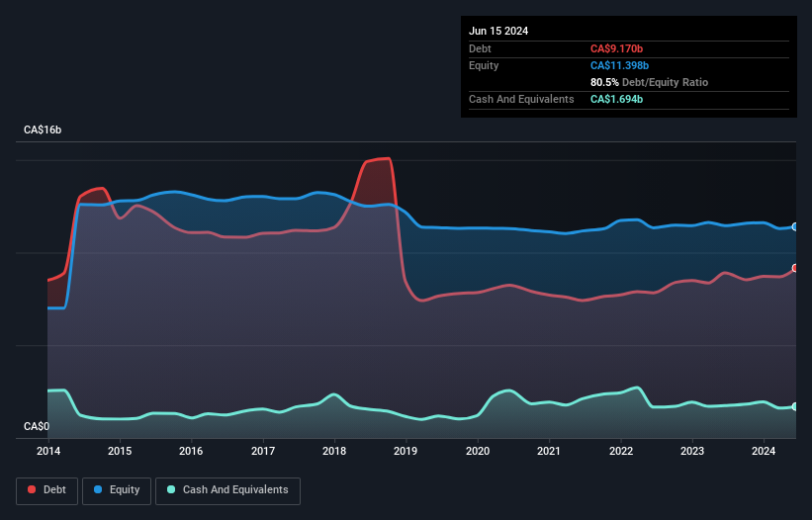
Task: Click the CA$0 y-axis label
Action: [36, 427]
